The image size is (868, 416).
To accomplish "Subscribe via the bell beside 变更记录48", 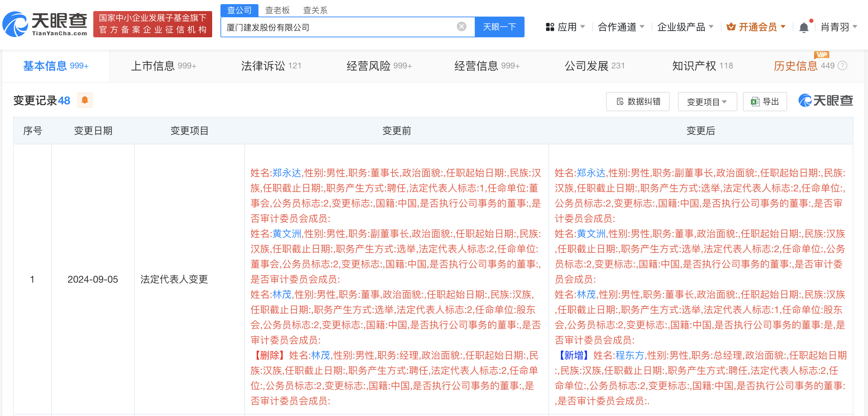I will [85, 100].
